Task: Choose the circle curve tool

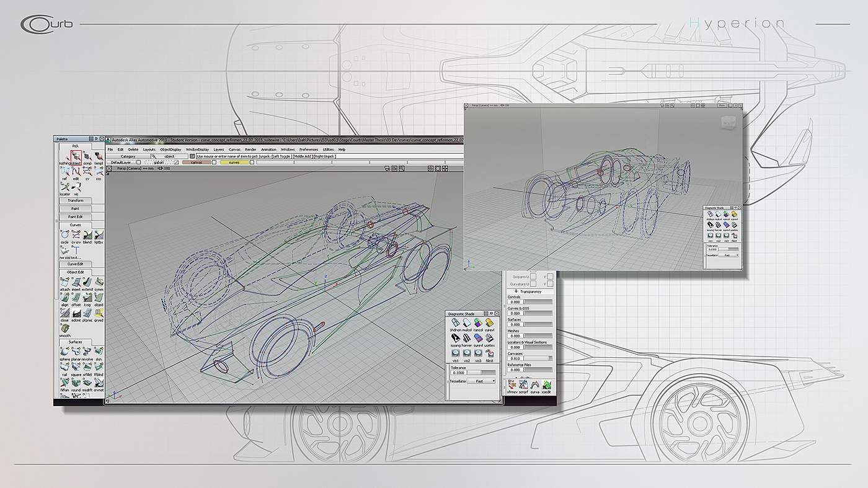Action: point(64,235)
